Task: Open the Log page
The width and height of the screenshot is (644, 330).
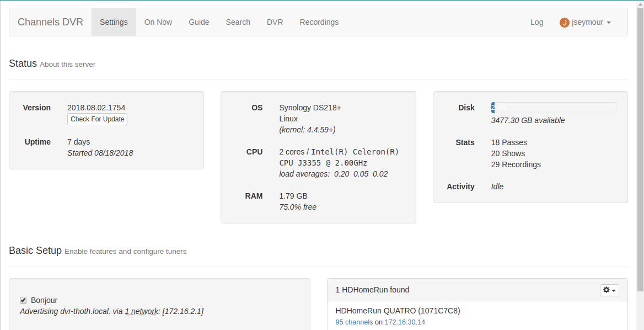Action: (x=537, y=22)
